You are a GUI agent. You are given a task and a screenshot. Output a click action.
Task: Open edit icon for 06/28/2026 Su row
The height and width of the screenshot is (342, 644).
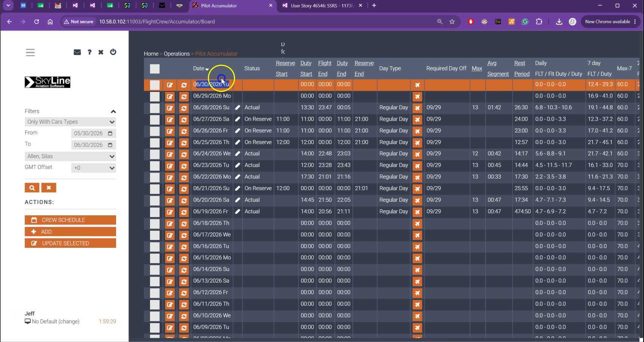(x=170, y=108)
